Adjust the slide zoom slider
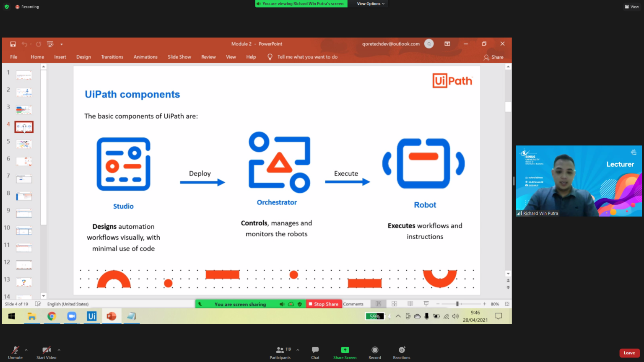Image resolution: width=644 pixels, height=362 pixels. coord(458,303)
